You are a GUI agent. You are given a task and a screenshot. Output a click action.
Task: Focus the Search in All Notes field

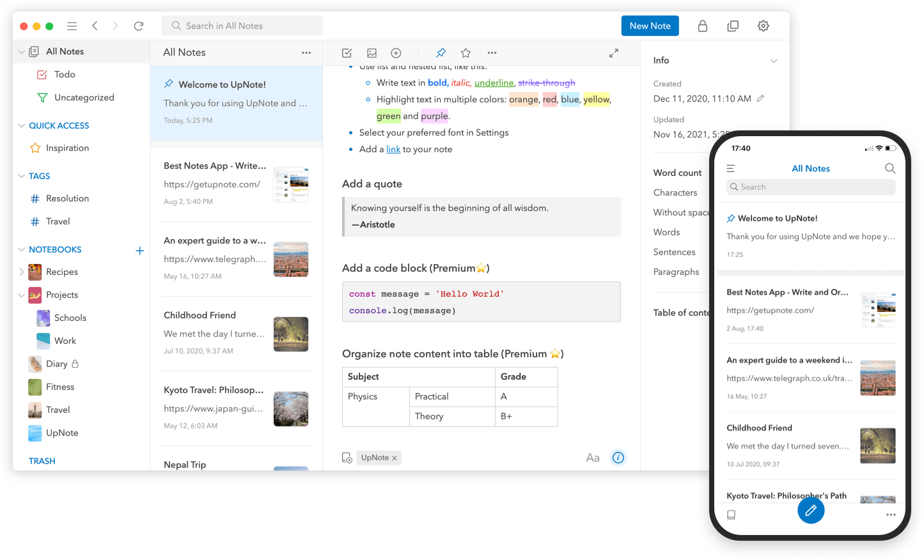[x=242, y=26]
